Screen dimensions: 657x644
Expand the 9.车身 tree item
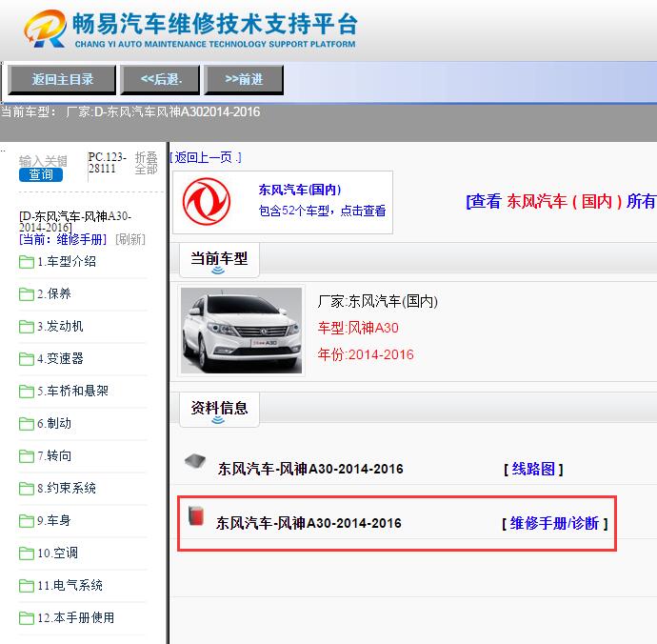pos(54,520)
